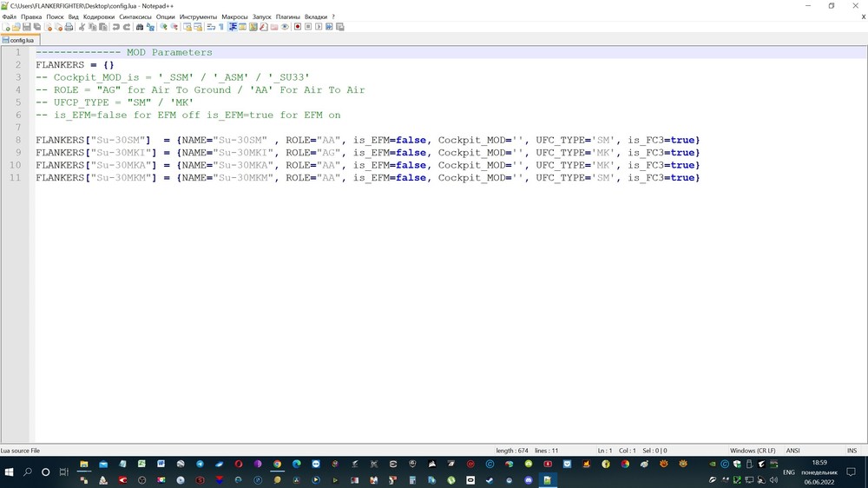Screen dimensions: 868x488
Task: Click the clock showing 18:59
Action: point(819,463)
